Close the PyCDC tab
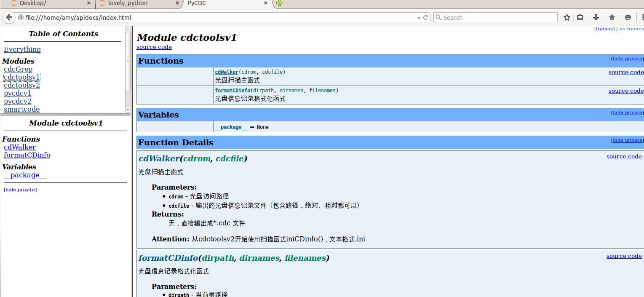Screen dimensions: 644x297 tap(266, 3)
